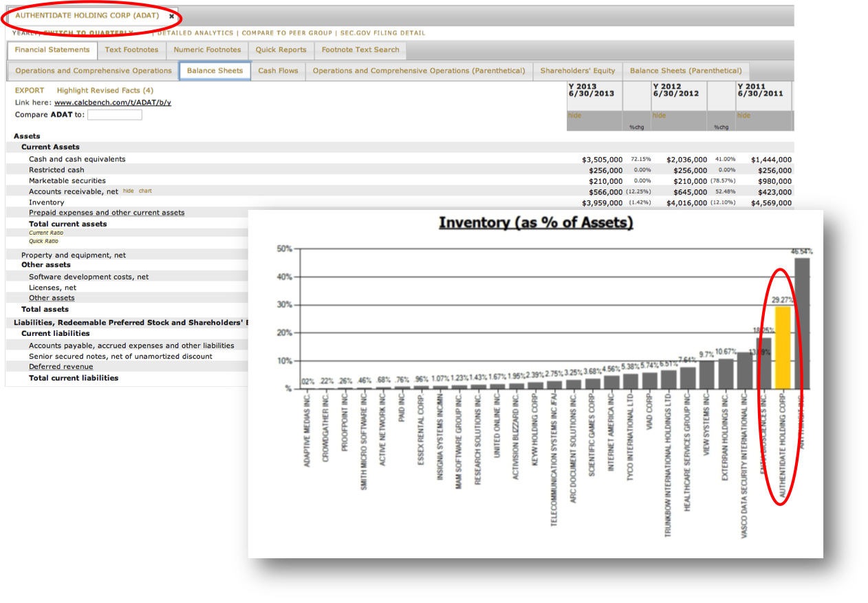
Task: Expand Prepaid expenses and other current assets
Action: pos(107,213)
